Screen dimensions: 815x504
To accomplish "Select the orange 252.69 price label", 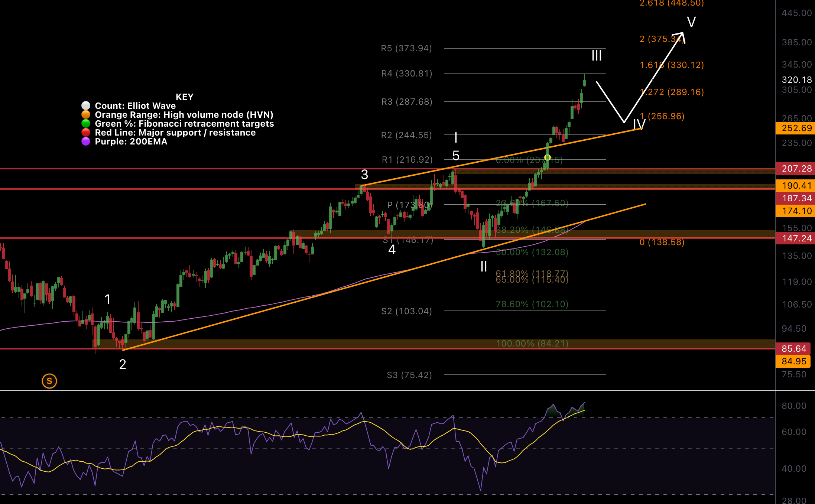I will click(x=795, y=128).
